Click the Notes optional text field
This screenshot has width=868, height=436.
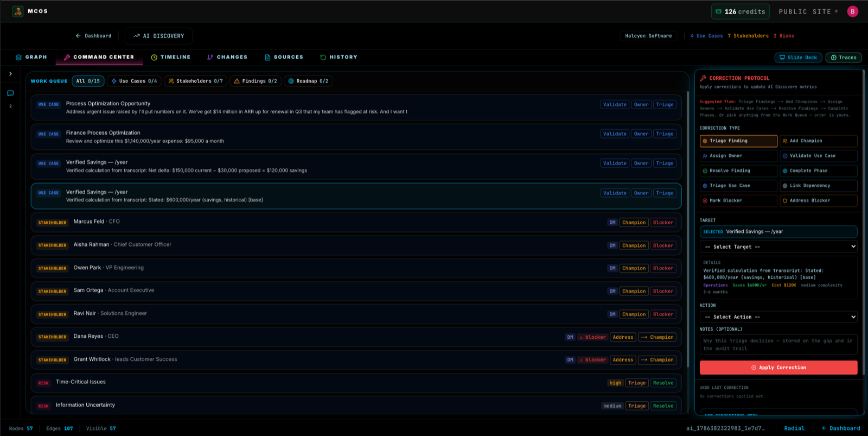click(778, 345)
